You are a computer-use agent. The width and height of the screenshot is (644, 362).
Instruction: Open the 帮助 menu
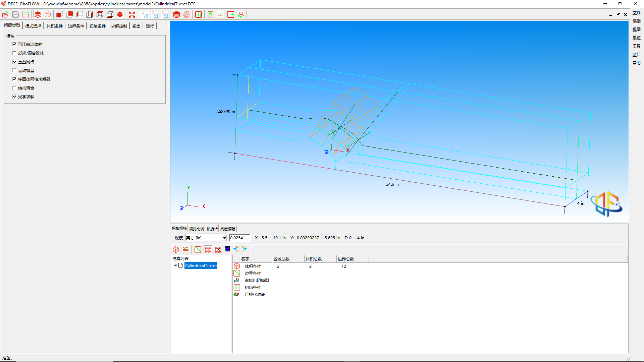coord(636,63)
